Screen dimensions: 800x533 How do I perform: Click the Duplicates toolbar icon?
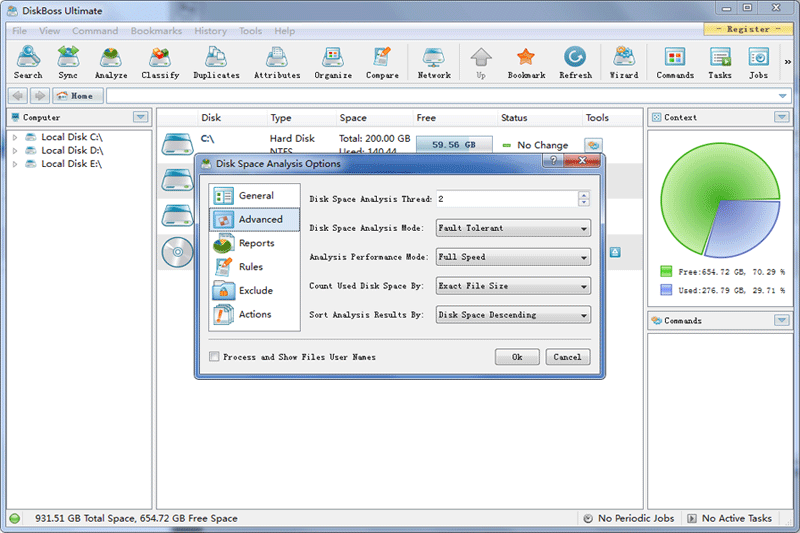click(x=216, y=62)
